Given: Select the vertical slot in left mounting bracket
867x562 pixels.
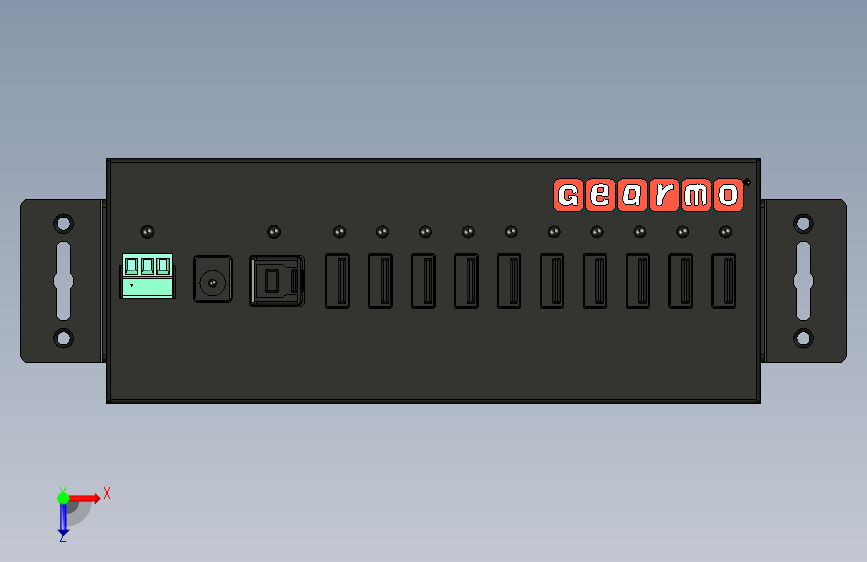Looking at the screenshot, I should [x=64, y=281].
